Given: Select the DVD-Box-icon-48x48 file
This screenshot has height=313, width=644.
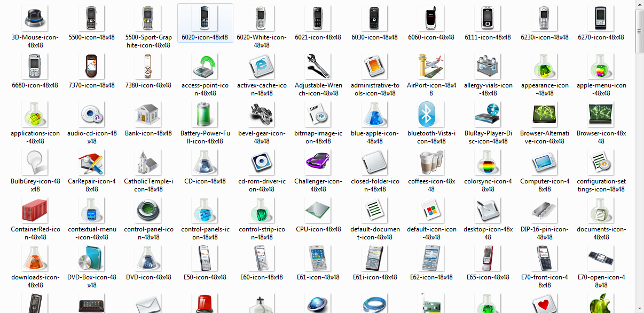Looking at the screenshot, I should (x=92, y=258).
